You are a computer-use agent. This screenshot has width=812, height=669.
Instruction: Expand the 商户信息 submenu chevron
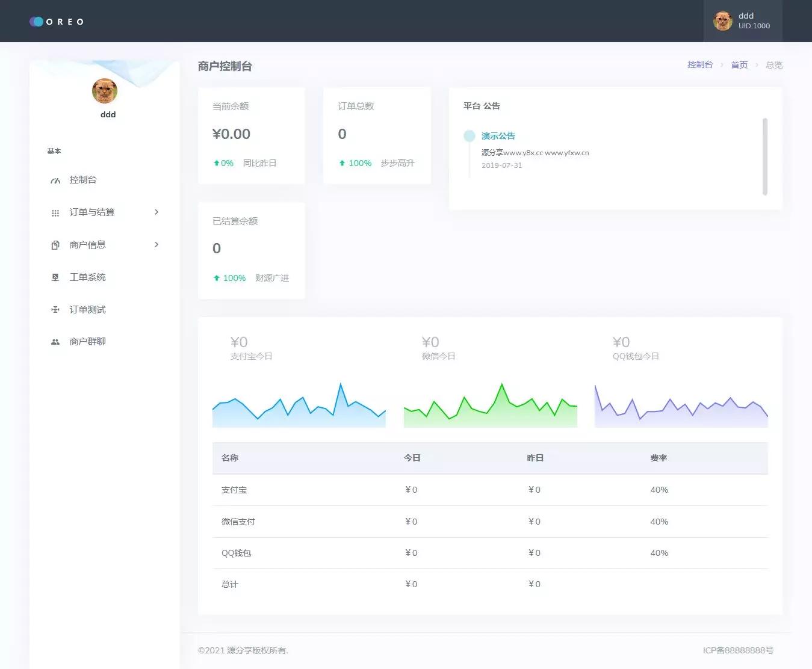(x=157, y=245)
